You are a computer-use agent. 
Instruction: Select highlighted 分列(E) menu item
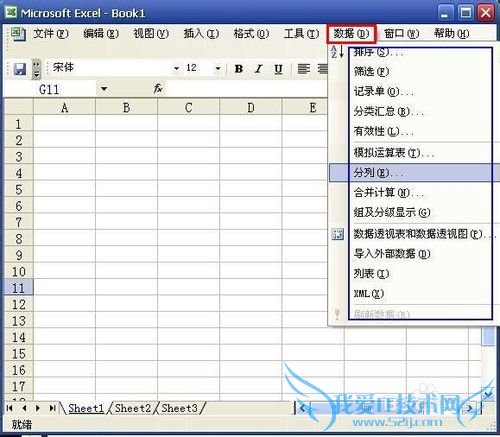click(413, 173)
